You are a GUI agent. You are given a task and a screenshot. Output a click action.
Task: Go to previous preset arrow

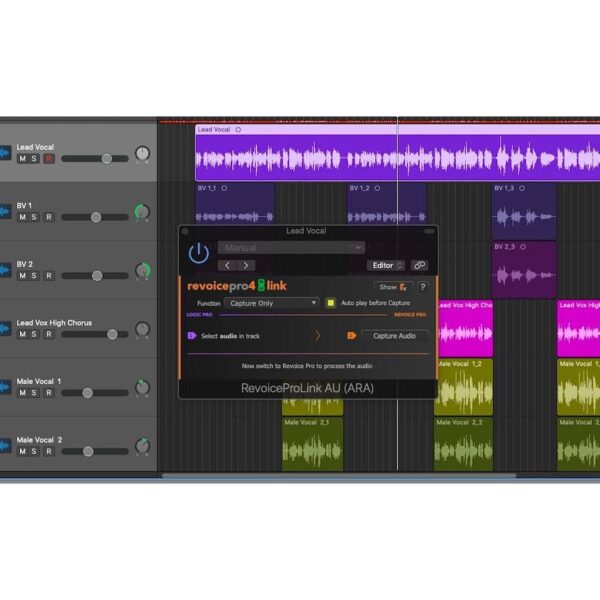pyautogui.click(x=227, y=265)
